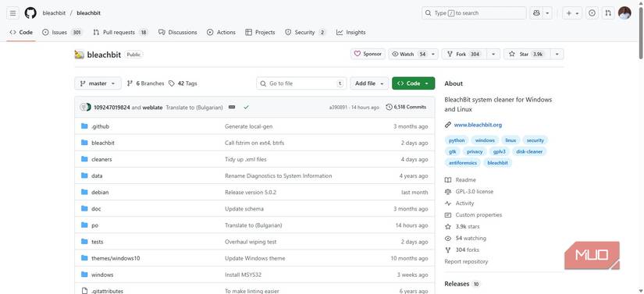
Task: Open the green Code dropdown button
Action: (x=413, y=83)
